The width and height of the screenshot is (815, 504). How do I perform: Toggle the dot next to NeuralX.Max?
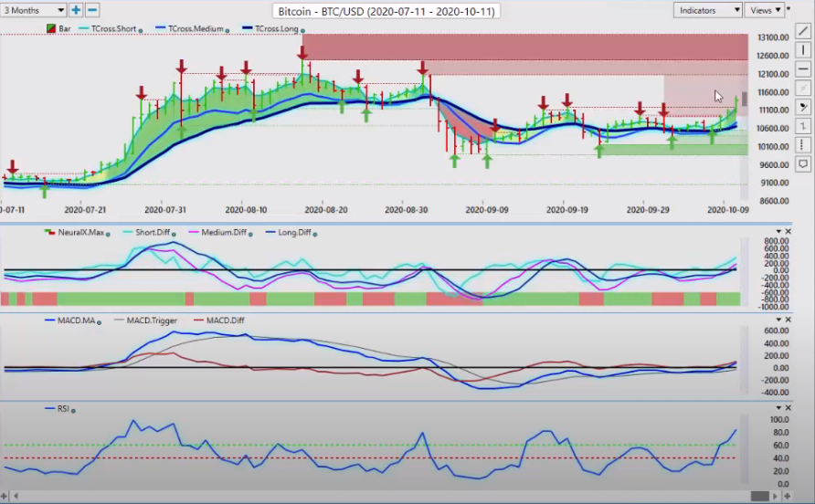(x=108, y=235)
